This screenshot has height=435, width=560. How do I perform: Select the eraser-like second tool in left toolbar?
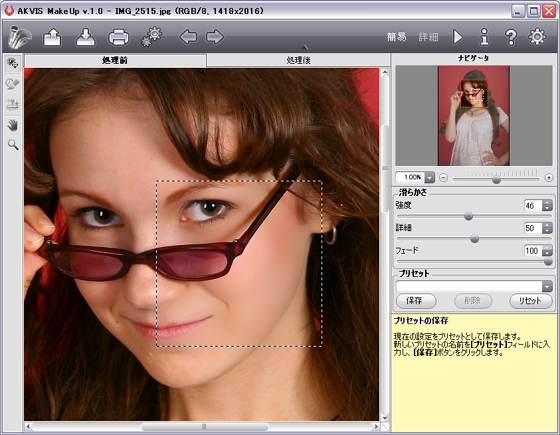(13, 84)
